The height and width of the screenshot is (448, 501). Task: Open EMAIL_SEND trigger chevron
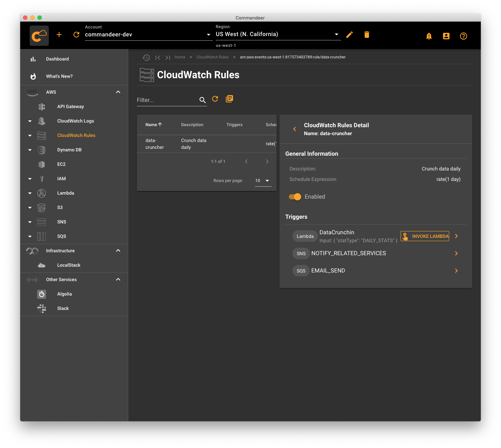coord(456,271)
